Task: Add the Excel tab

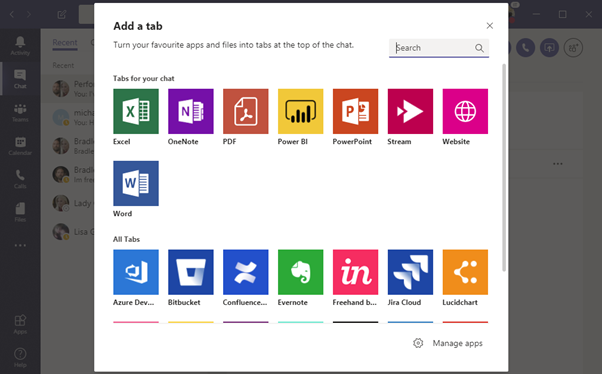Action: [136, 111]
